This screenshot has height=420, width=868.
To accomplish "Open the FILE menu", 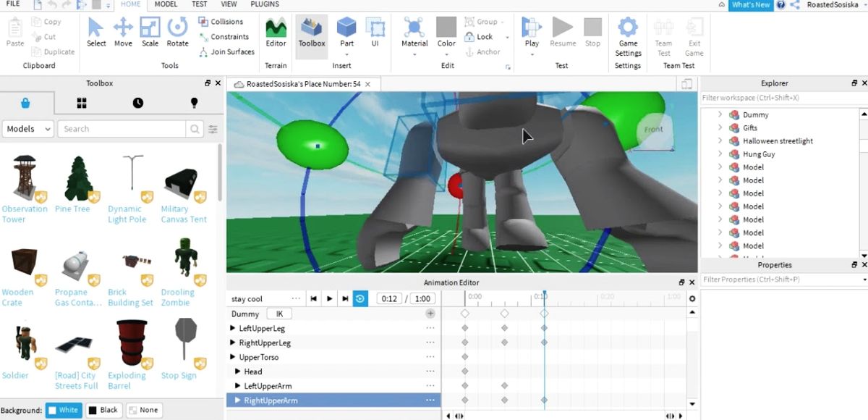I will [13, 4].
